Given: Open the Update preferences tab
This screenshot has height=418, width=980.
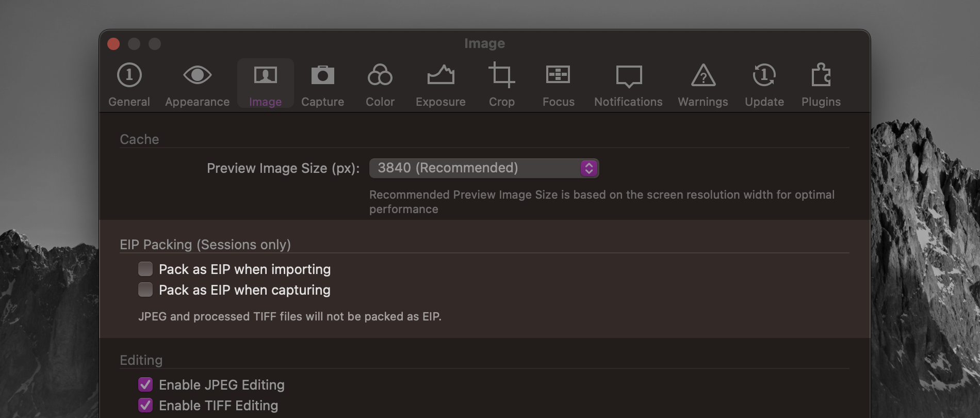Looking at the screenshot, I should [764, 85].
